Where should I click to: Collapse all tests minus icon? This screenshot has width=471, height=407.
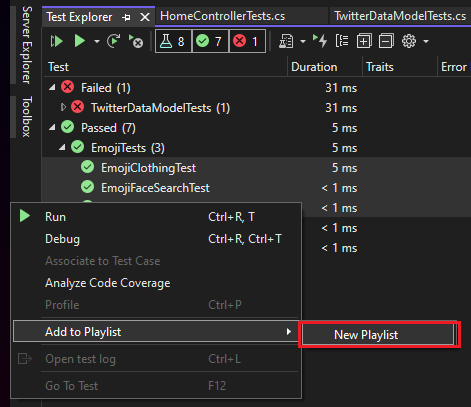tap(386, 41)
